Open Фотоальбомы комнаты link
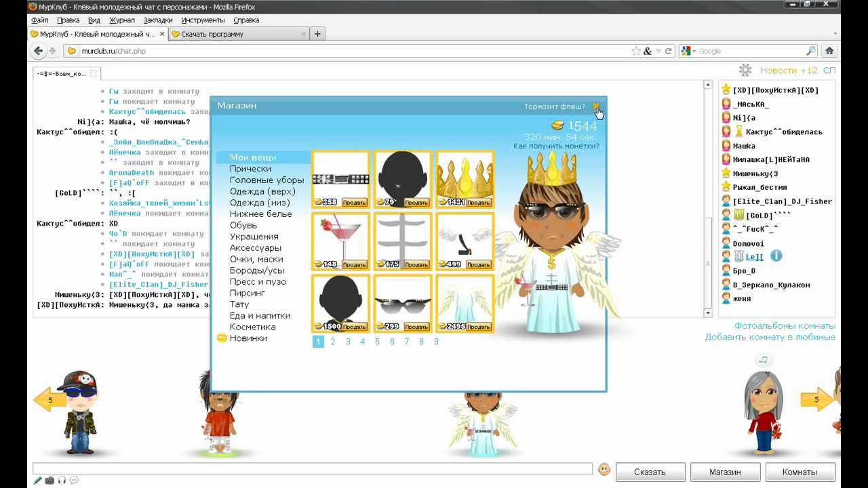This screenshot has height=488, width=868. [785, 325]
